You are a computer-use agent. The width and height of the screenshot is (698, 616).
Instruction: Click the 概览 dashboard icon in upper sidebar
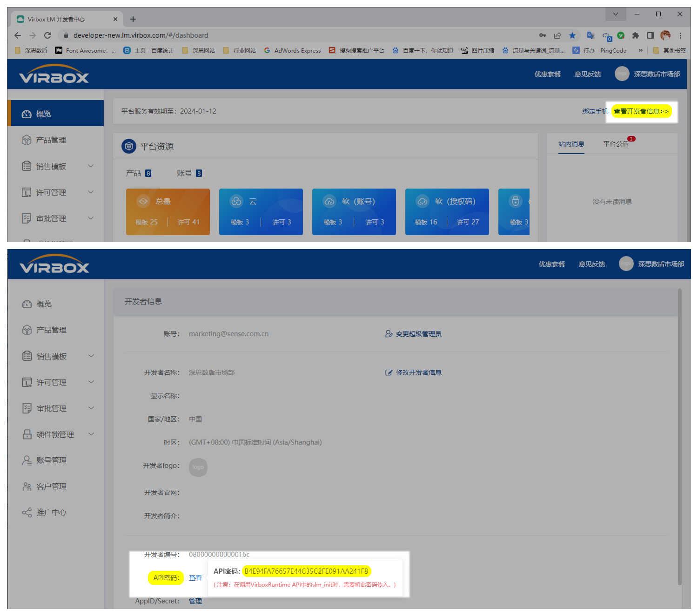(x=27, y=114)
